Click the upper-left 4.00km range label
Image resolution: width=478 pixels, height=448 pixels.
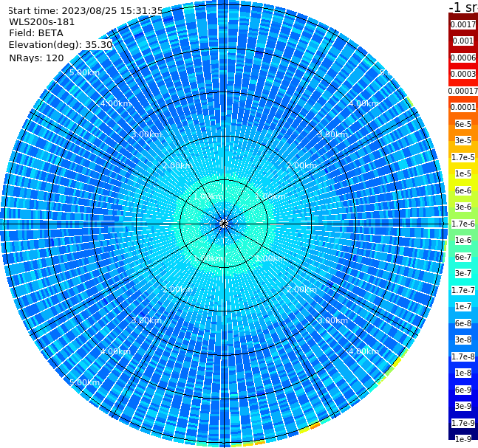pos(115,103)
